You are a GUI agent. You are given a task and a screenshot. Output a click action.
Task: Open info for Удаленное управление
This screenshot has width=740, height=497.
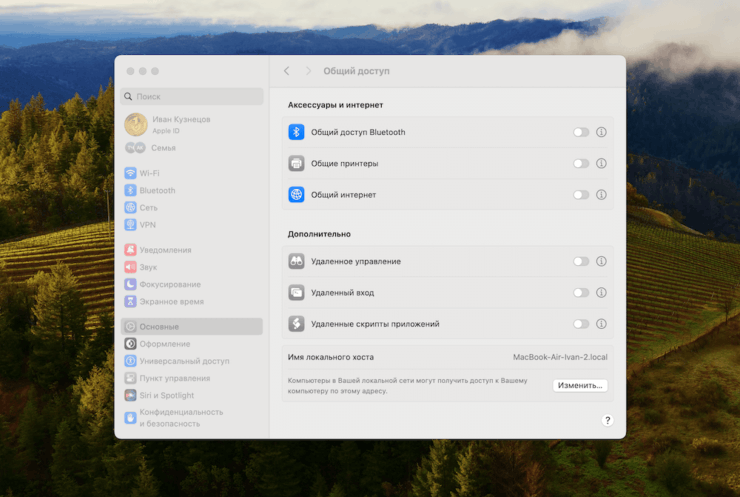(602, 261)
